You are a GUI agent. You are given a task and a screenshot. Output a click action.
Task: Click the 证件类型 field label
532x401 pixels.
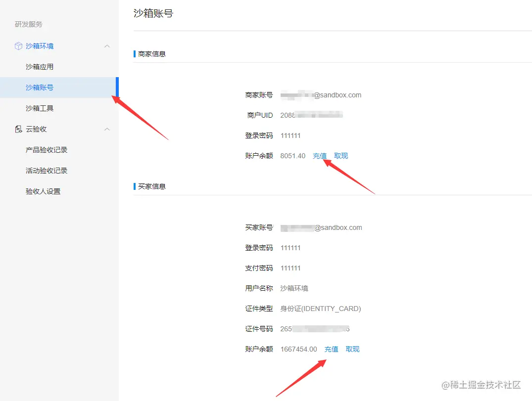point(259,309)
